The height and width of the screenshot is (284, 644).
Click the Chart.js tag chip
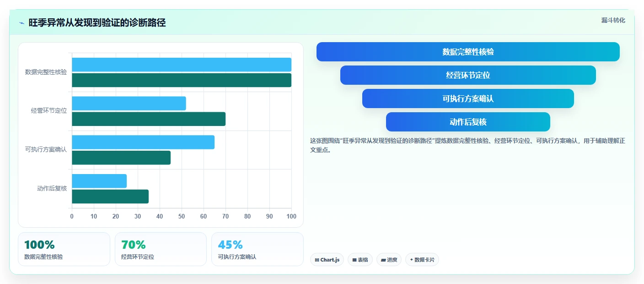click(x=327, y=260)
